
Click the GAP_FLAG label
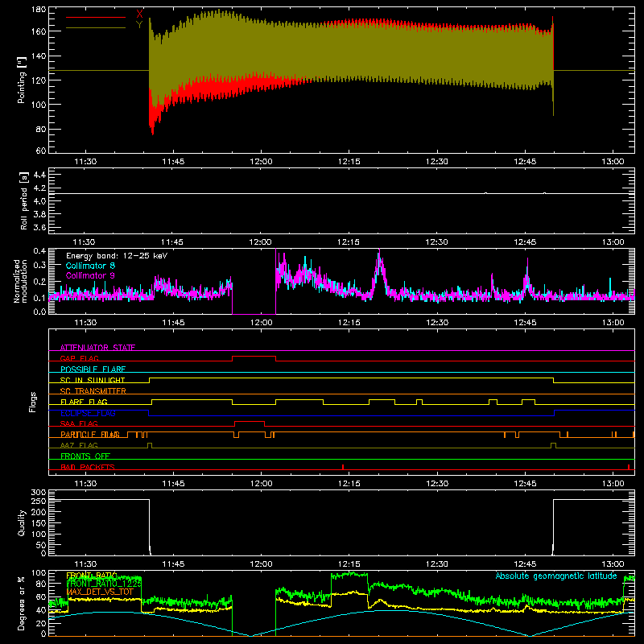point(79,358)
